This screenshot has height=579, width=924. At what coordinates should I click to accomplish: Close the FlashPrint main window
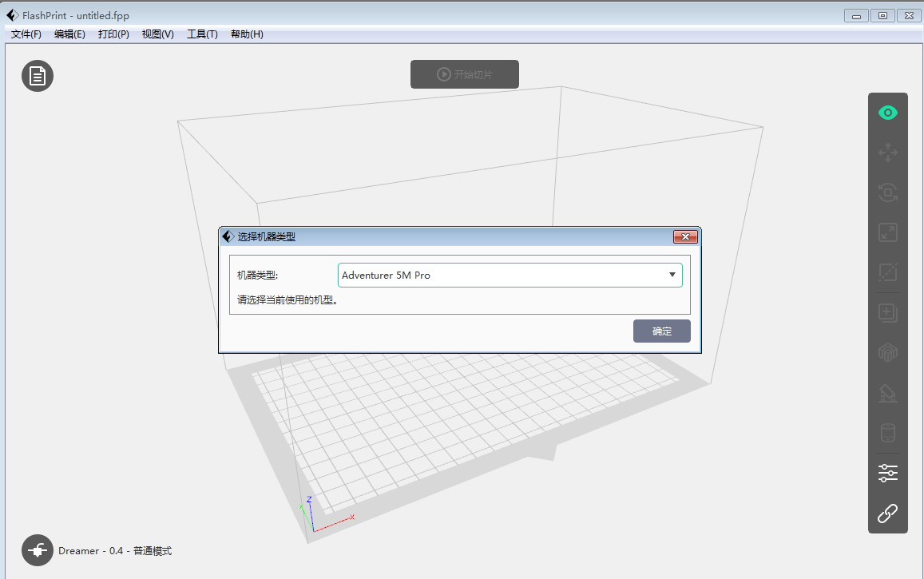pos(910,16)
